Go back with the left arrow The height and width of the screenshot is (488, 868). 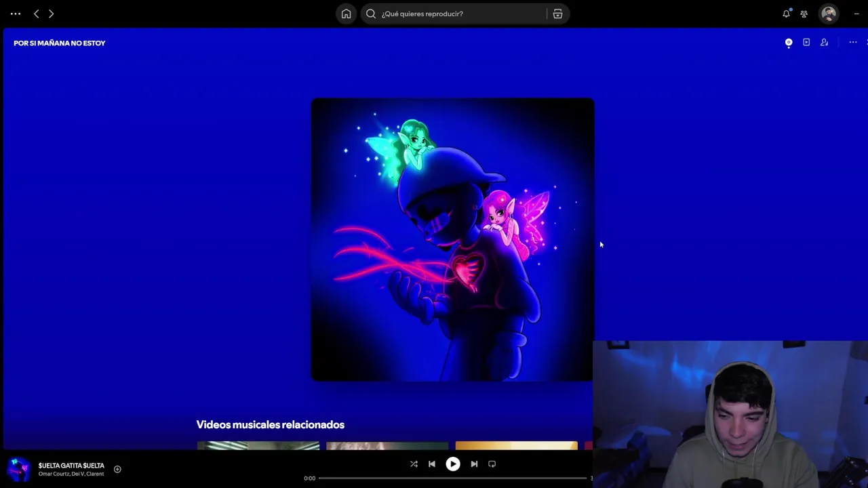(x=37, y=14)
